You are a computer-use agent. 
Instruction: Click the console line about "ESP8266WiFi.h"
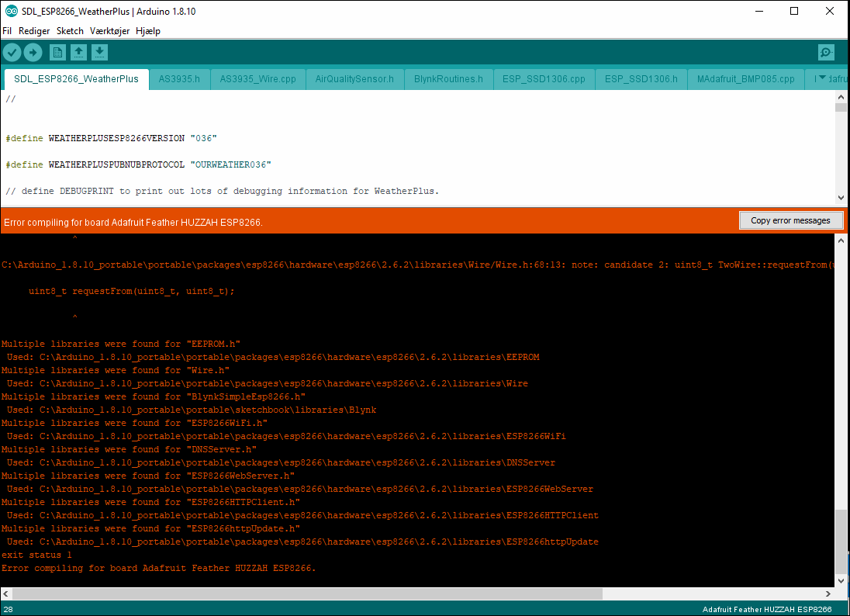coord(134,423)
